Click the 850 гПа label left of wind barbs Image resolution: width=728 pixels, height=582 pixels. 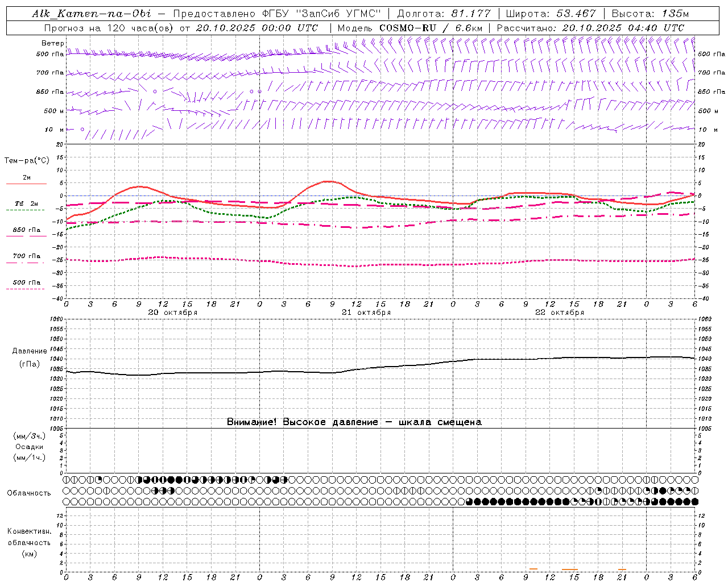[50, 92]
